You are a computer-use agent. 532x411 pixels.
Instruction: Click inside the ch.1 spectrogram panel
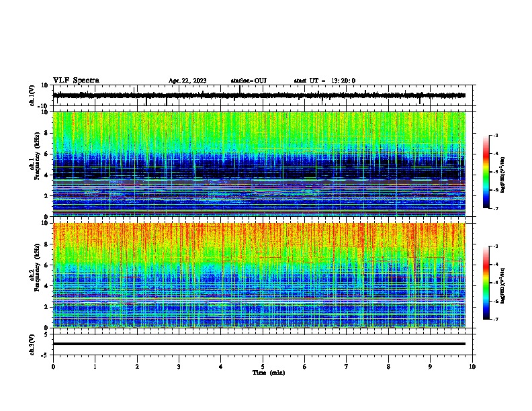259,164
